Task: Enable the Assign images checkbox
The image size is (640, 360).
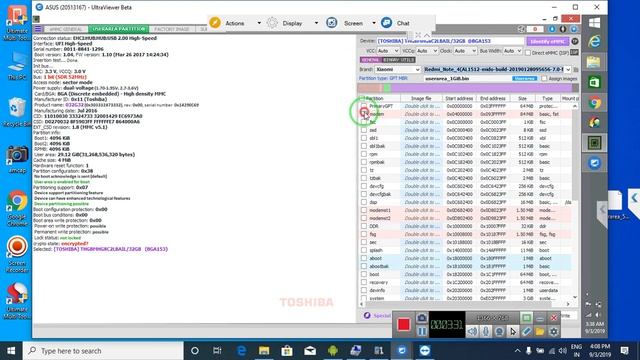Action: click(x=544, y=78)
